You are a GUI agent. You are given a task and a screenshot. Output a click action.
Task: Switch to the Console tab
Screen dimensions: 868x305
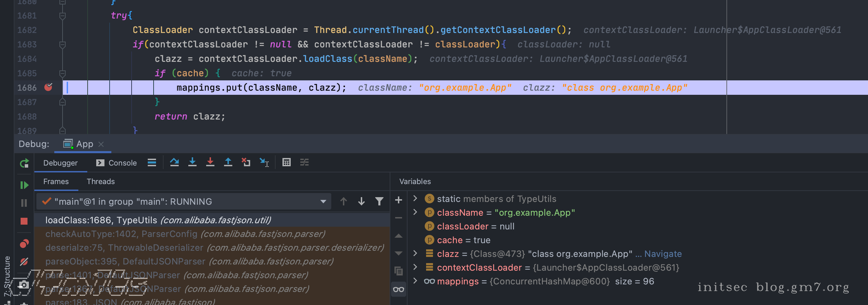click(117, 163)
